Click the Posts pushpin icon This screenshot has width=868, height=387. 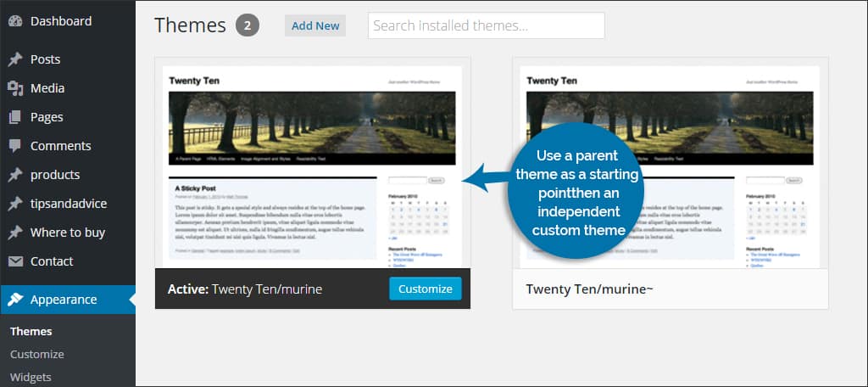(15, 59)
